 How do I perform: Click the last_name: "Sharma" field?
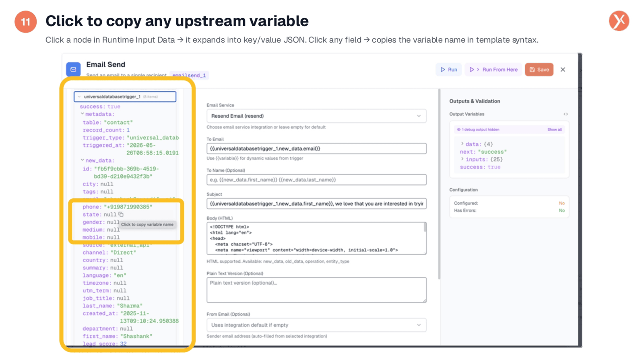[112, 306]
